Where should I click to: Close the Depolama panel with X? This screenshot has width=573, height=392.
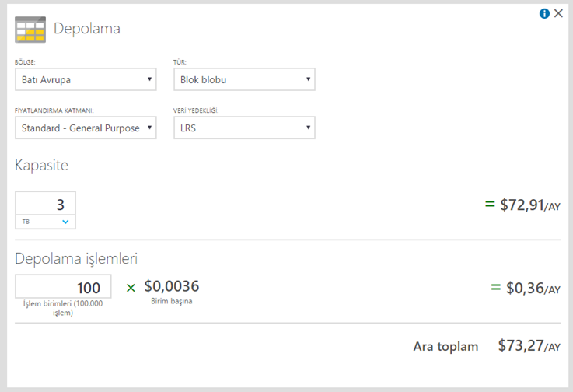pyautogui.click(x=558, y=13)
